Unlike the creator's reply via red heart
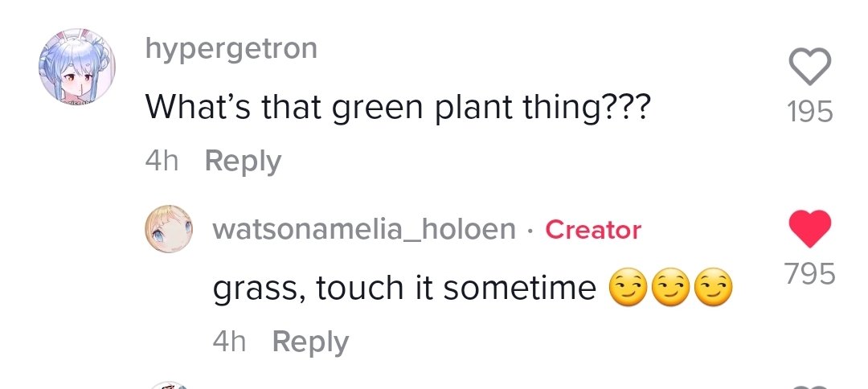This screenshot has height=389, width=868. (810, 230)
